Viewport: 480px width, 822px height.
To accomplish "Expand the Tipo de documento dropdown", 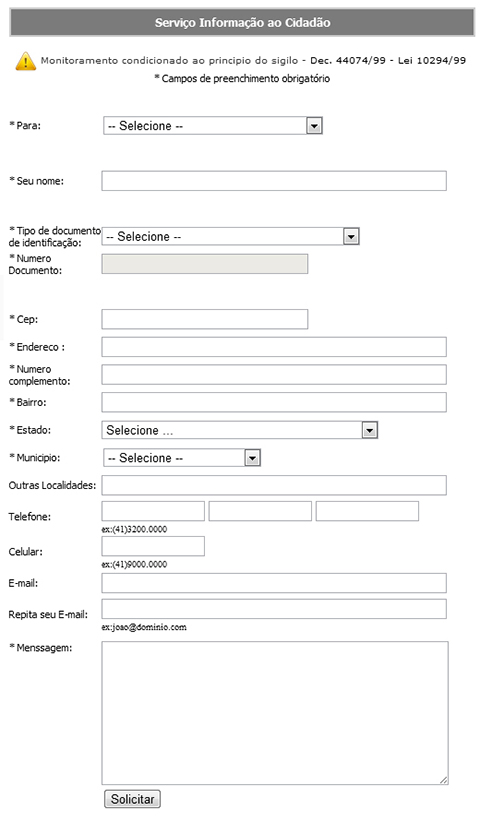I will tap(230, 236).
